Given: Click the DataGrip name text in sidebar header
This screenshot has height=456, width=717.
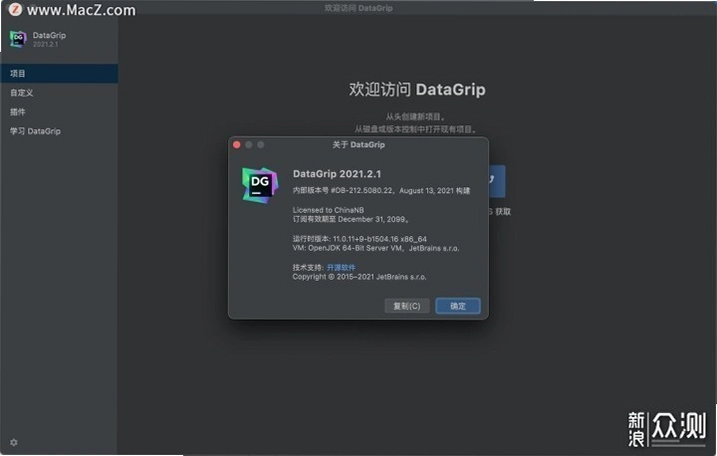Looking at the screenshot, I should tap(49, 35).
